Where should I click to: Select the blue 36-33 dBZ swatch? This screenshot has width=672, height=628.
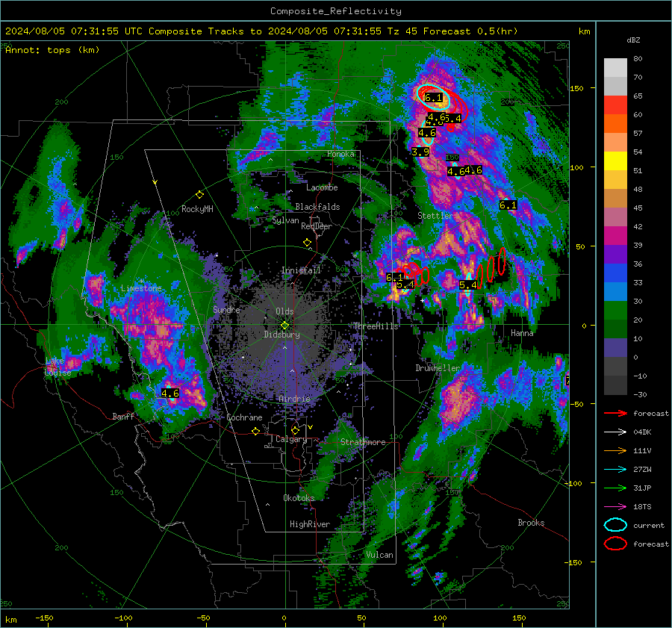click(x=615, y=273)
